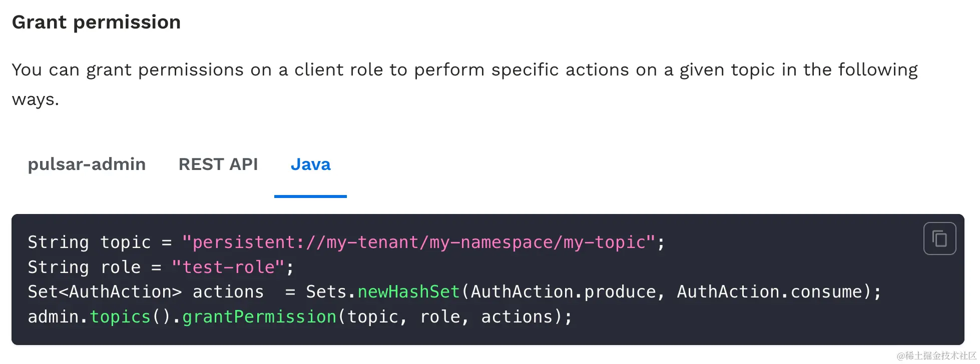
Task: Click the persistent://my-tenant topic string literal
Action: coord(418,242)
